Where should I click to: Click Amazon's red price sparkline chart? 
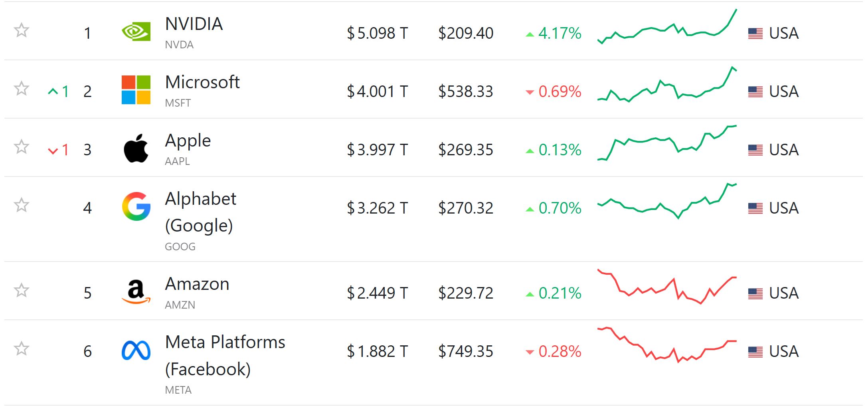tap(667, 287)
